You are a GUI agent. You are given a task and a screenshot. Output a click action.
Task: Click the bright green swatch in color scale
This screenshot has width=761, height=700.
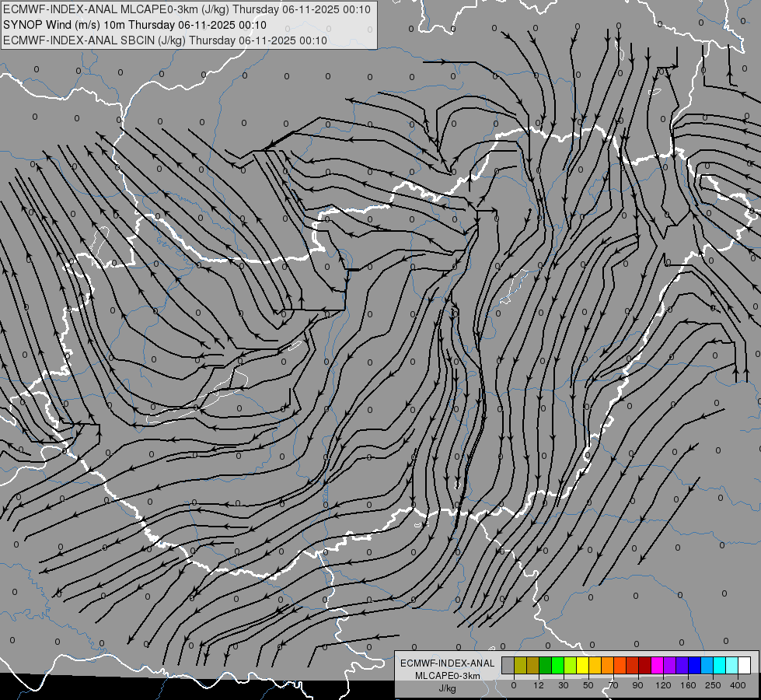pyautogui.click(x=557, y=665)
